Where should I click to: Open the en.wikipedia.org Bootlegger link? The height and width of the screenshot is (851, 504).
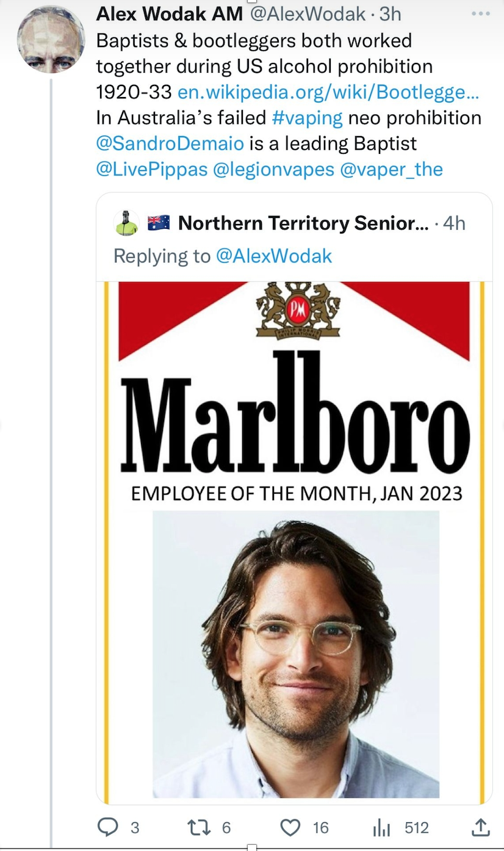click(328, 92)
